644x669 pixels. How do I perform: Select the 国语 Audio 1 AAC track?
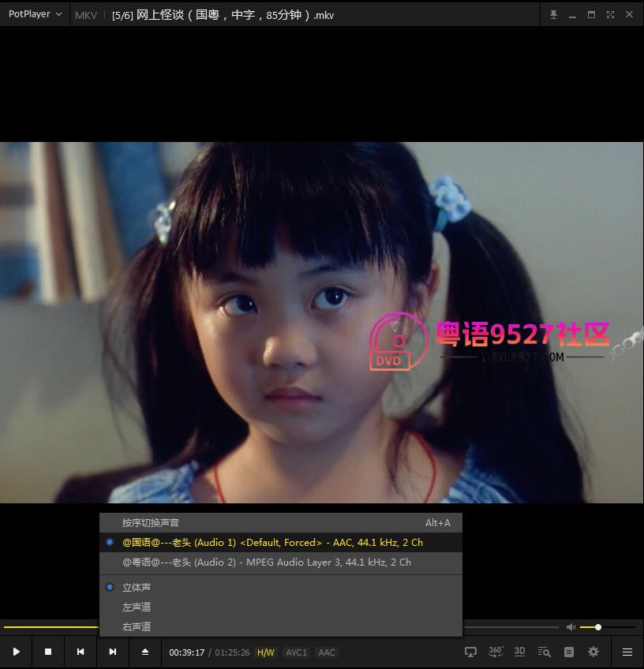tap(281, 542)
